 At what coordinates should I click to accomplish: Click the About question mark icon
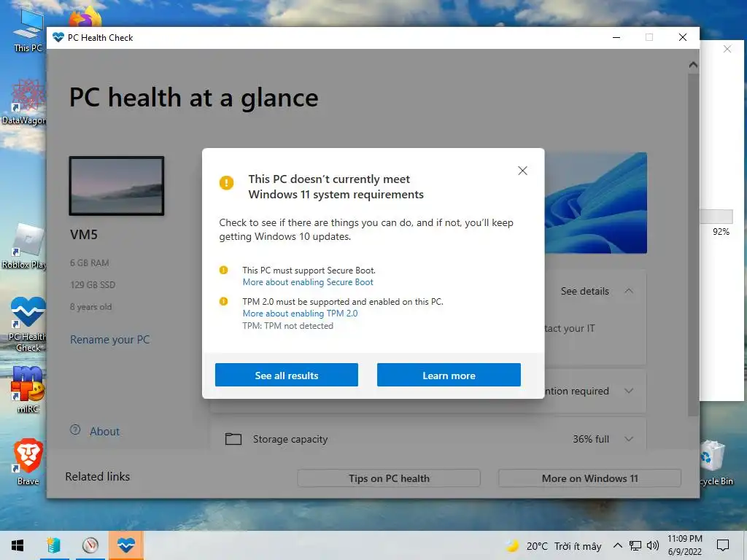pyautogui.click(x=75, y=430)
